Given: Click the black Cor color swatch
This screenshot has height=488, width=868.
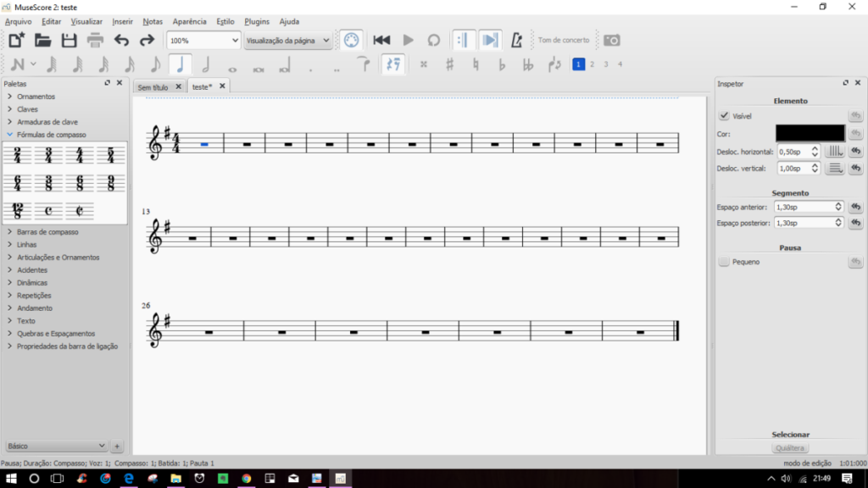Looking at the screenshot, I should click(x=810, y=134).
